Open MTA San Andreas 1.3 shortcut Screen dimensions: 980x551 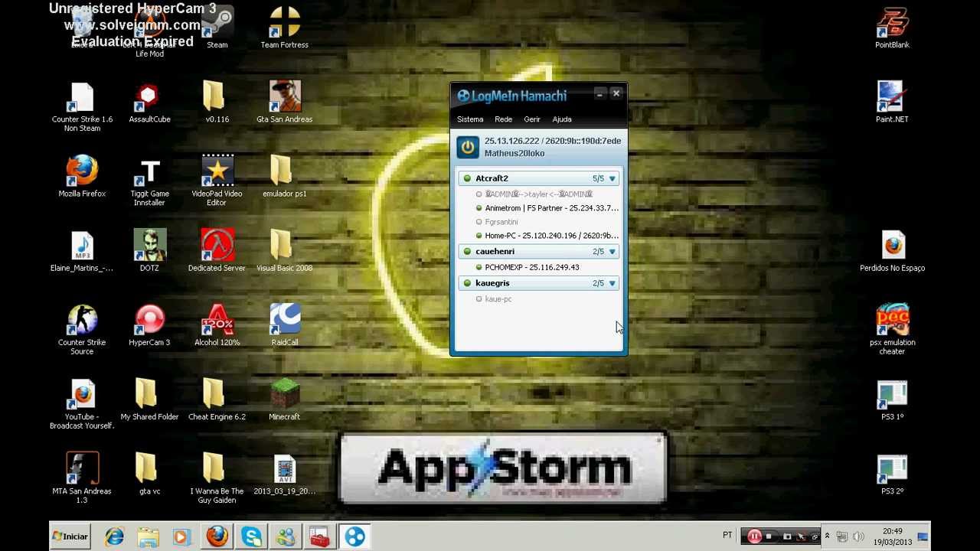tap(82, 478)
